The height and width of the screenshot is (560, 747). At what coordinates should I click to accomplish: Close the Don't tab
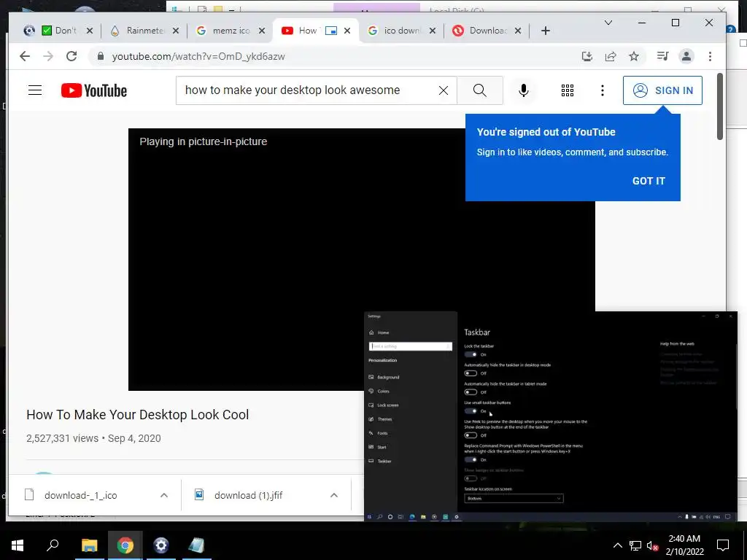point(90,31)
